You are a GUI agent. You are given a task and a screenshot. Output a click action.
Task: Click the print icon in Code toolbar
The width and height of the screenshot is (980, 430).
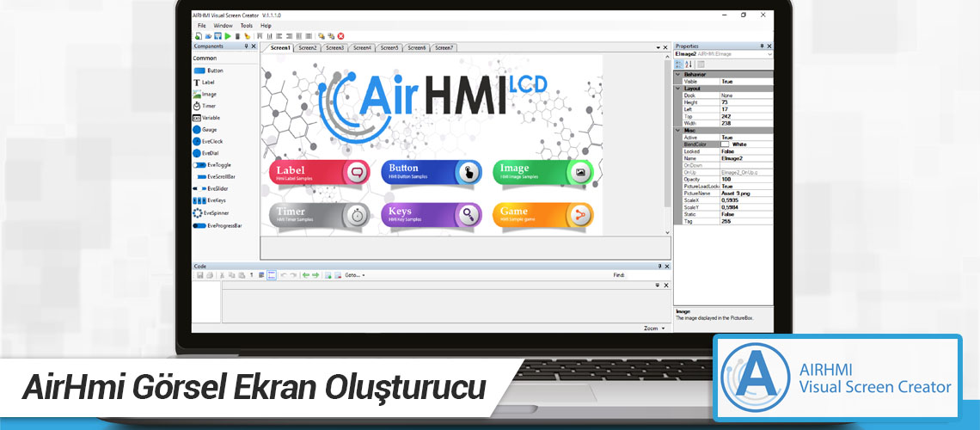pyautogui.click(x=210, y=275)
